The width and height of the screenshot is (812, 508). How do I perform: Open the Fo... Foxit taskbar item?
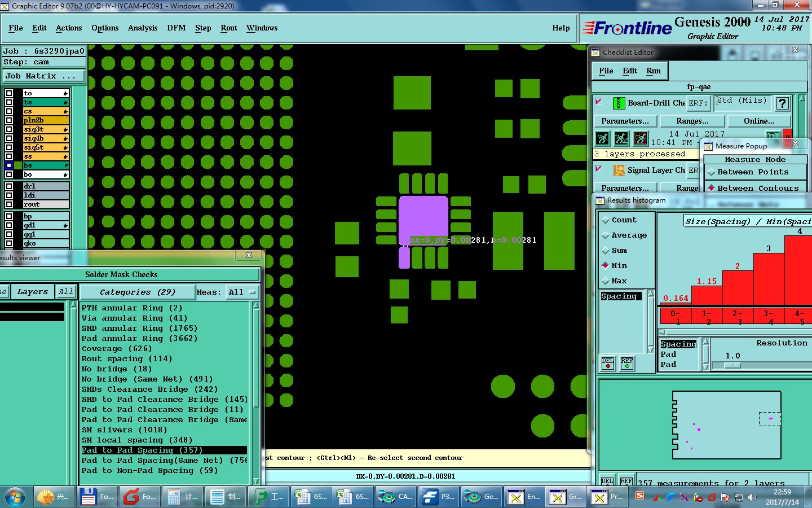140,497
